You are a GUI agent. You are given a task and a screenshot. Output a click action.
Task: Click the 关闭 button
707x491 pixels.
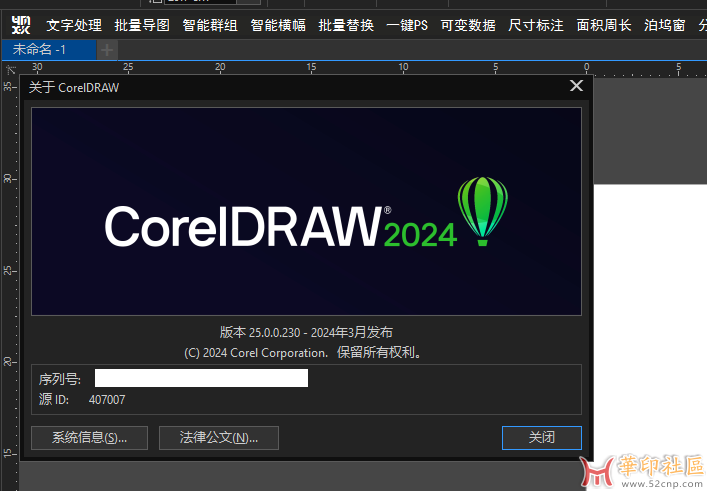(542, 438)
